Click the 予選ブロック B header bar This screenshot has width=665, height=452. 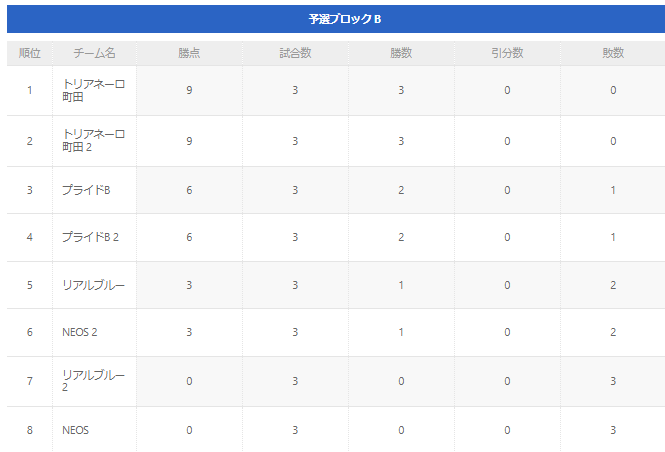(336, 19)
